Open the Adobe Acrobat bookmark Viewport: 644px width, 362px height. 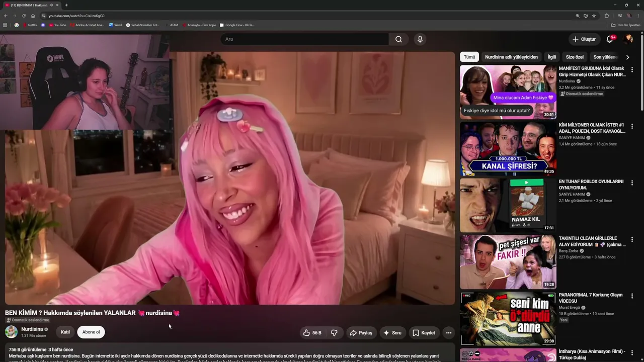click(87, 25)
